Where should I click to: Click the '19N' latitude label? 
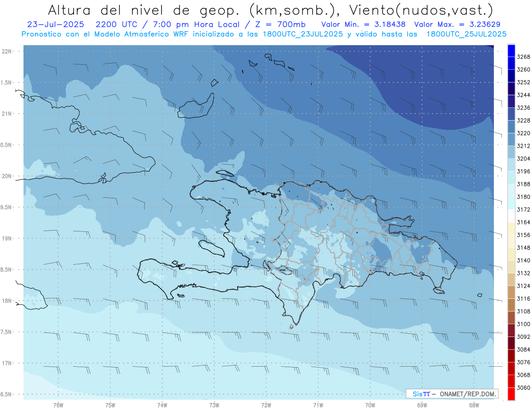coord(7,238)
